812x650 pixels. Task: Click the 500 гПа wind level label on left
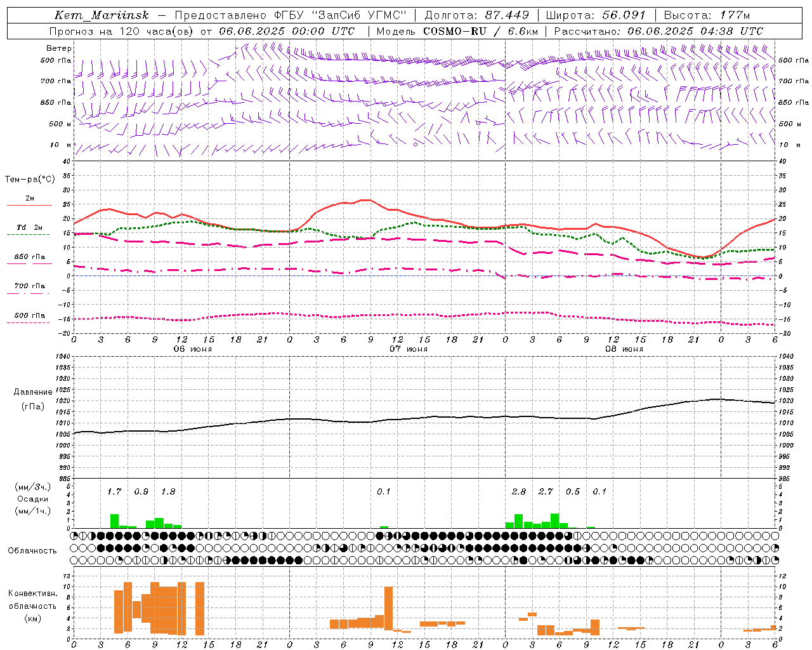point(56,60)
